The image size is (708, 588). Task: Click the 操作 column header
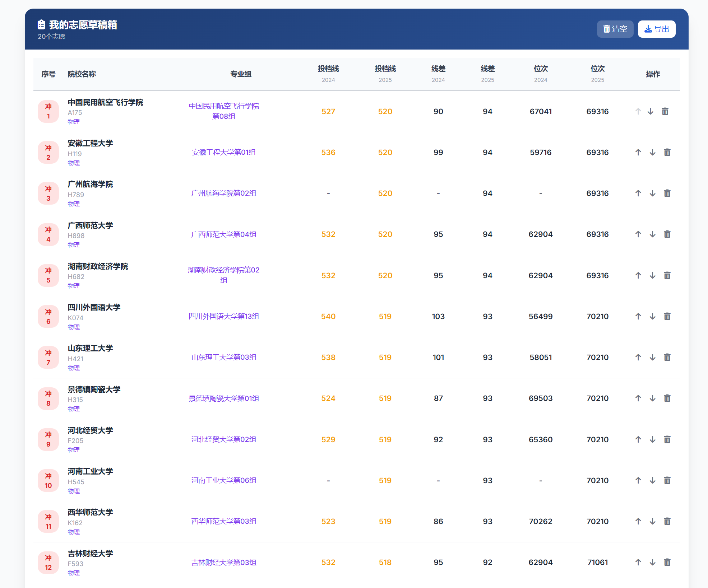[653, 74]
